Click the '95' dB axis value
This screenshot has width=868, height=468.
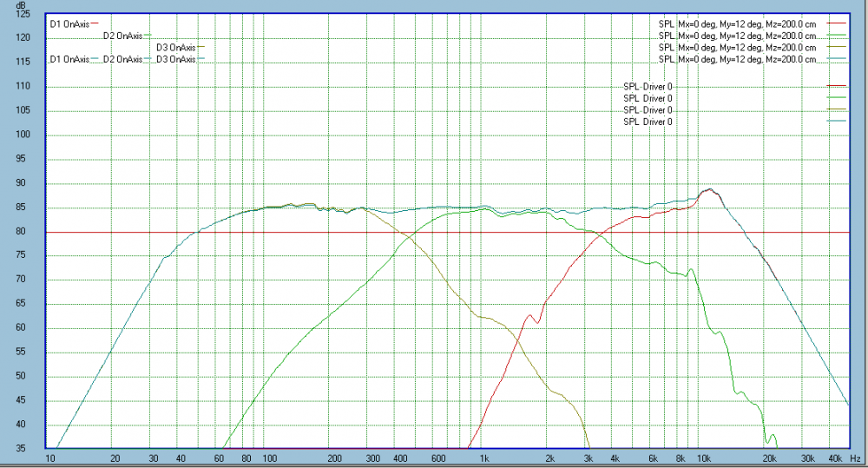[21, 158]
